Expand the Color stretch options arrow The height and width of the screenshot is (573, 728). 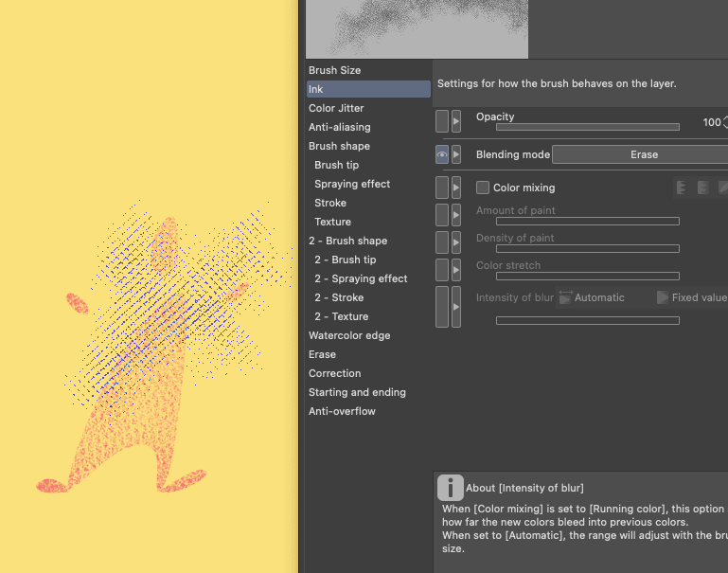(456, 270)
